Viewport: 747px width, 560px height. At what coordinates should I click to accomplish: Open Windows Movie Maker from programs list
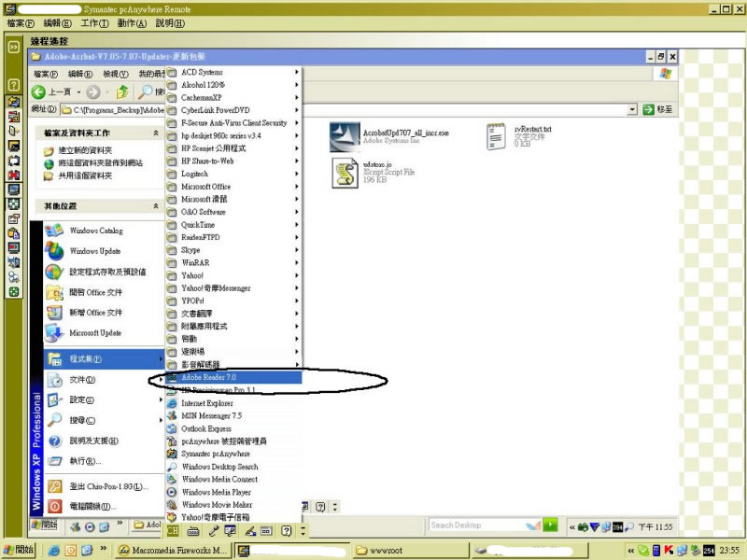(217, 505)
